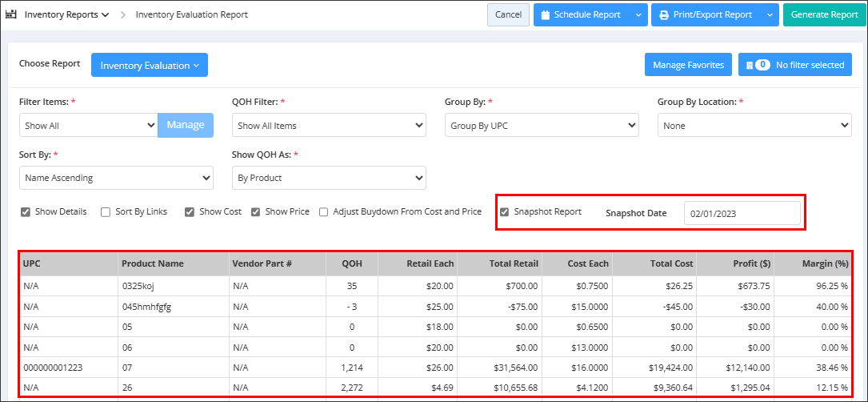Screen dimensions: 868x402
Task: Open the Group By Location dropdown
Action: pyautogui.click(x=754, y=125)
